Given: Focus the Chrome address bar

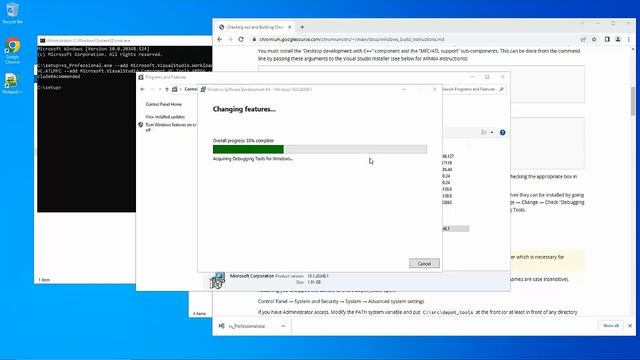Looking at the screenshot, I should 412,39.
